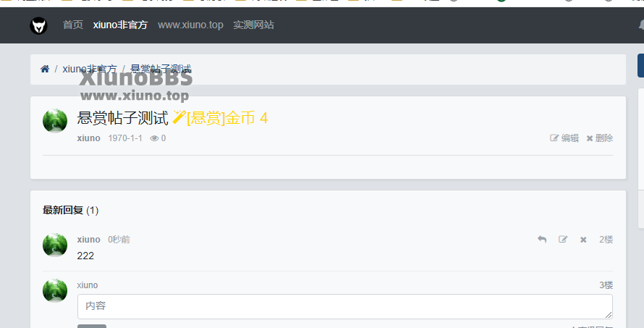644x328 pixels.
Task: Open the 首页 nav menu item
Action: [x=73, y=25]
